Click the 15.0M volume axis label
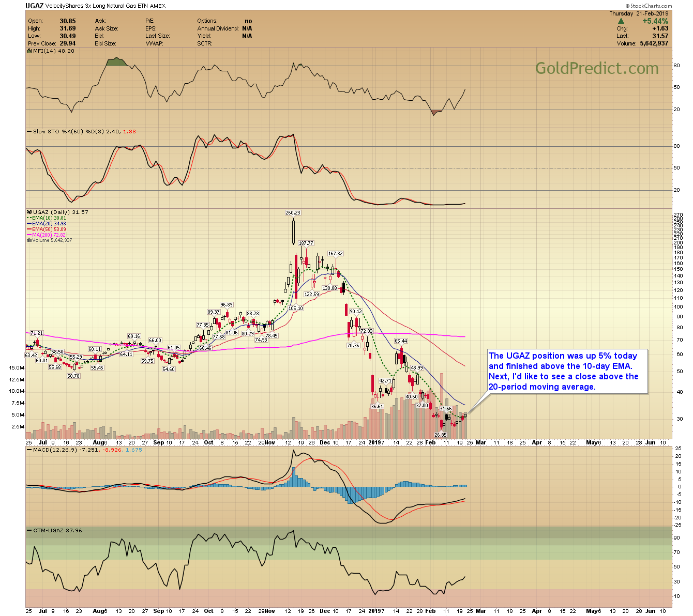 pos(17,367)
